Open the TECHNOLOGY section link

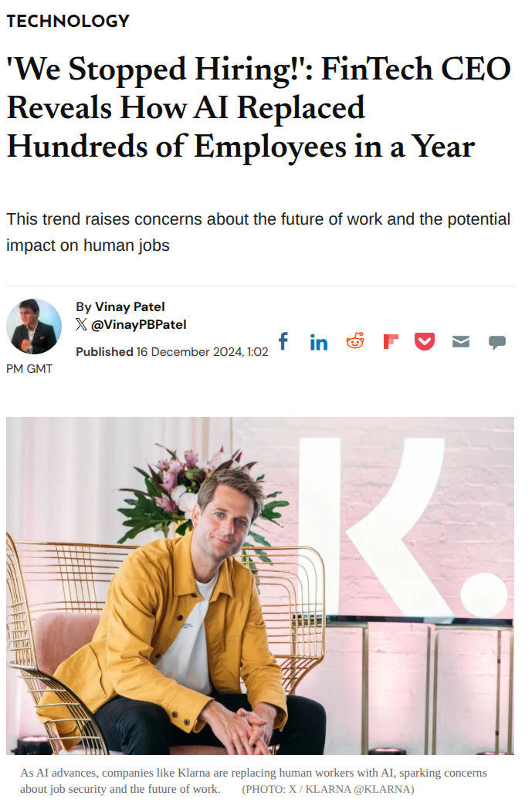tap(68, 21)
